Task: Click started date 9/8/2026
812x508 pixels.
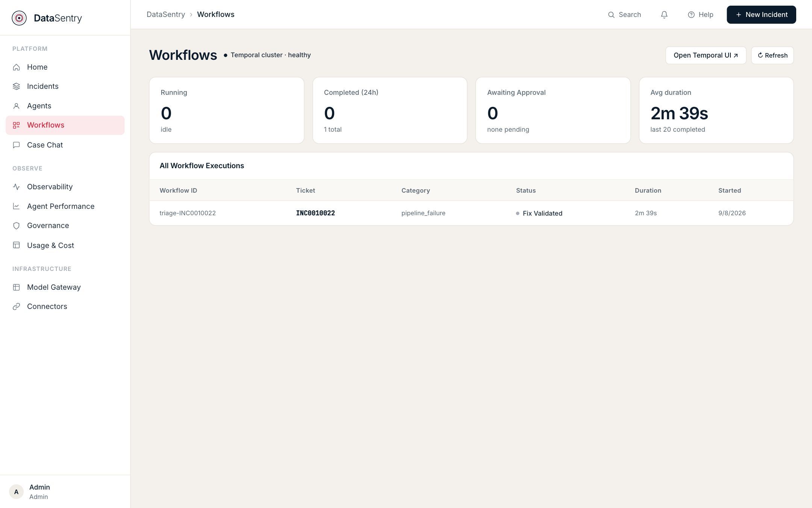Action: (x=732, y=213)
